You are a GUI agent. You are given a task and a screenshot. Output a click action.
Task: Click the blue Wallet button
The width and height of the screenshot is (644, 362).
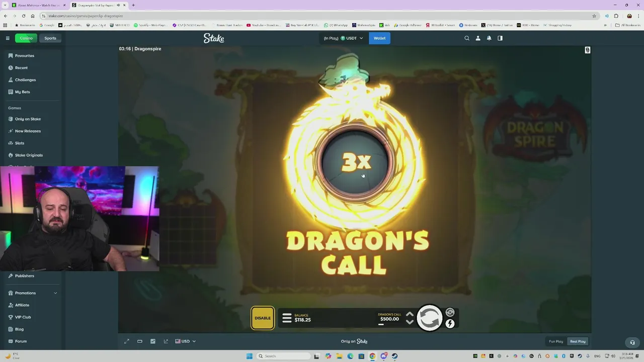point(379,38)
